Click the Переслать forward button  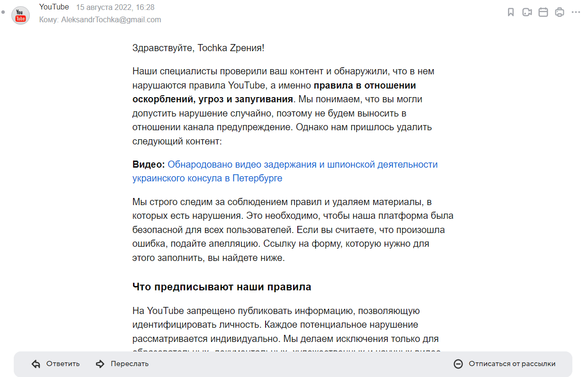click(129, 364)
